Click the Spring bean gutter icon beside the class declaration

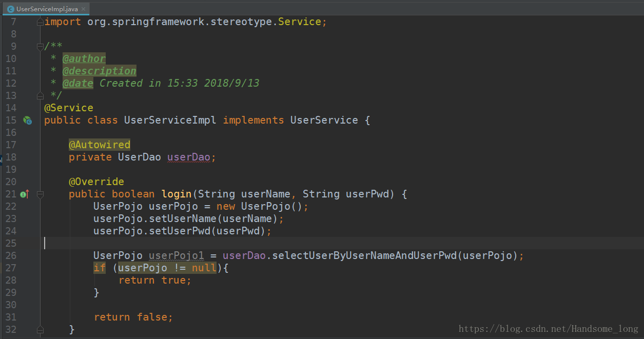27,121
